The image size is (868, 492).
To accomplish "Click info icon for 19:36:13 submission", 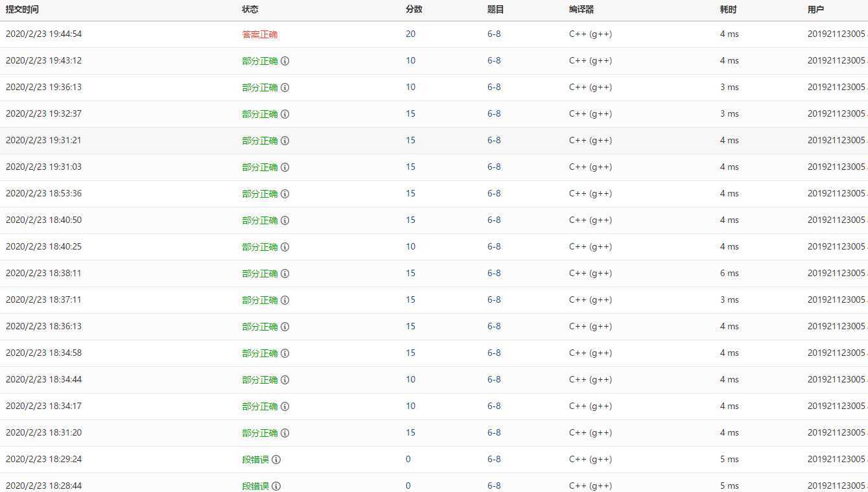I will (x=285, y=88).
